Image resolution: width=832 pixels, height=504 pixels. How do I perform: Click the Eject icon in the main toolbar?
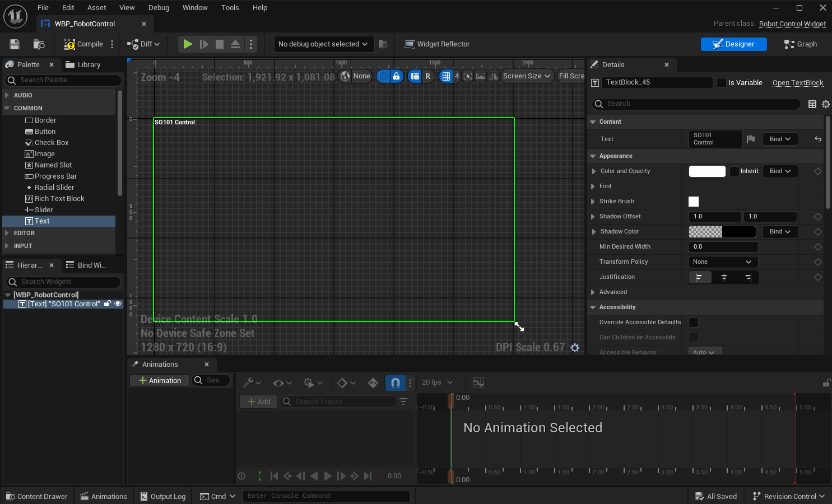click(235, 44)
